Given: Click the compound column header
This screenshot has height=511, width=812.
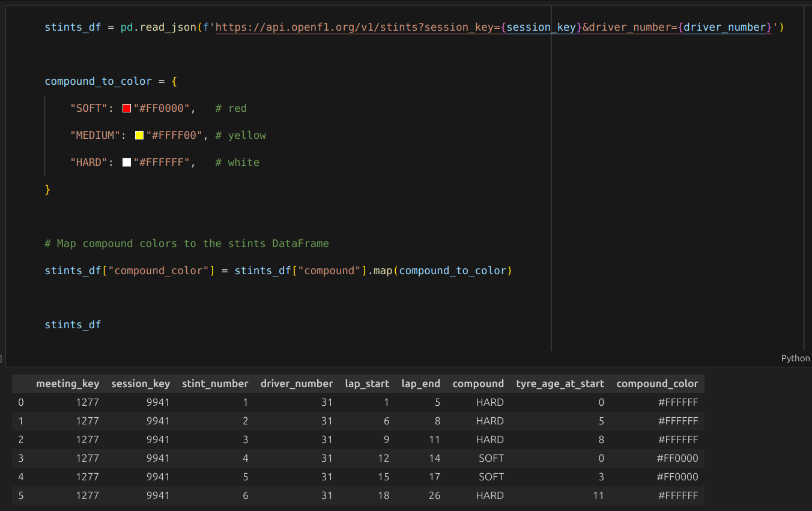Looking at the screenshot, I should click(x=478, y=384).
